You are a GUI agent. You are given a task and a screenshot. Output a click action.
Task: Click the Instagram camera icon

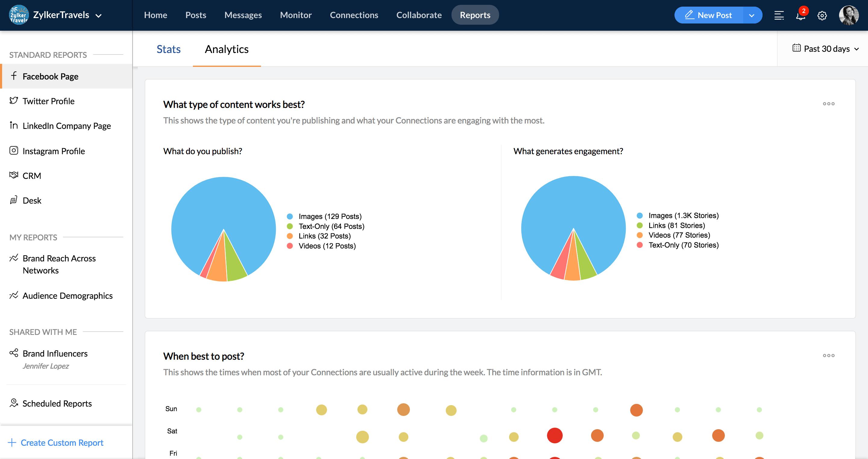[x=14, y=150]
